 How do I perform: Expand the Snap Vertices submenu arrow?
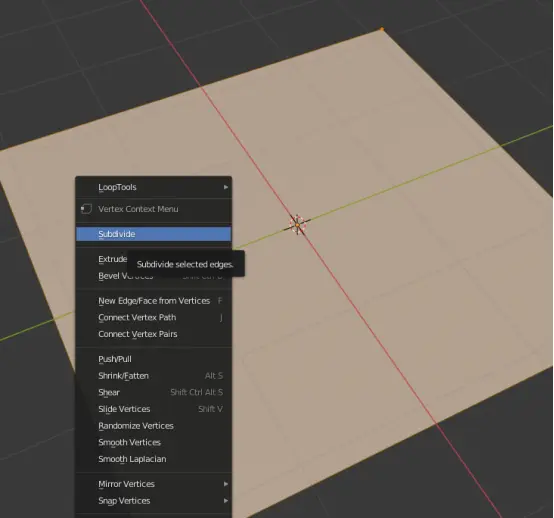[x=226, y=501]
